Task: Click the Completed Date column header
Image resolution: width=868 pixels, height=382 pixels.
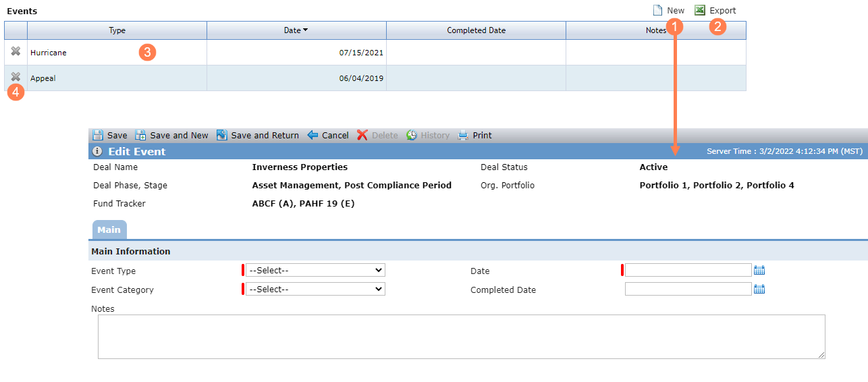Action: (476, 30)
